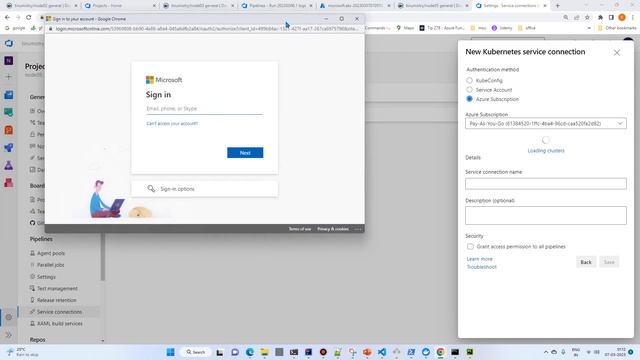Click the key icon beside Sign-in options
The image size is (640, 360).
(151, 189)
